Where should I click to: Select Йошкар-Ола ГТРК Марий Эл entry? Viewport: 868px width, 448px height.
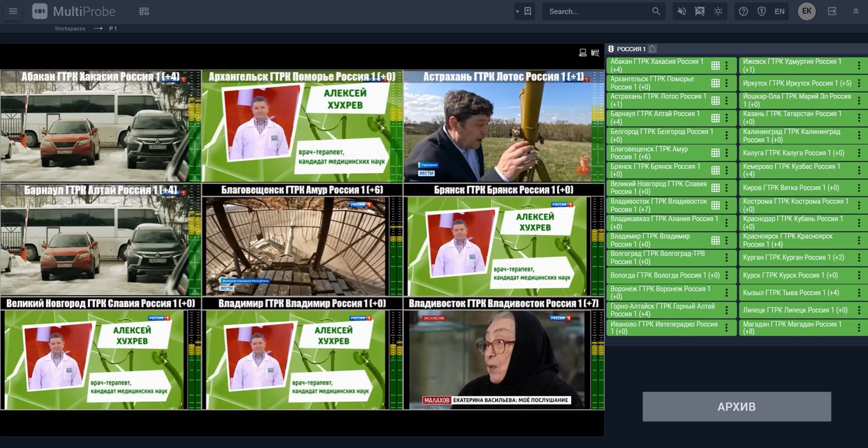coord(803,100)
